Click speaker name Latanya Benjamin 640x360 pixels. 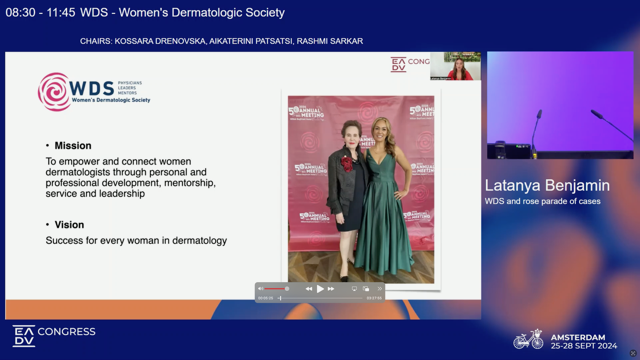pyautogui.click(x=547, y=185)
